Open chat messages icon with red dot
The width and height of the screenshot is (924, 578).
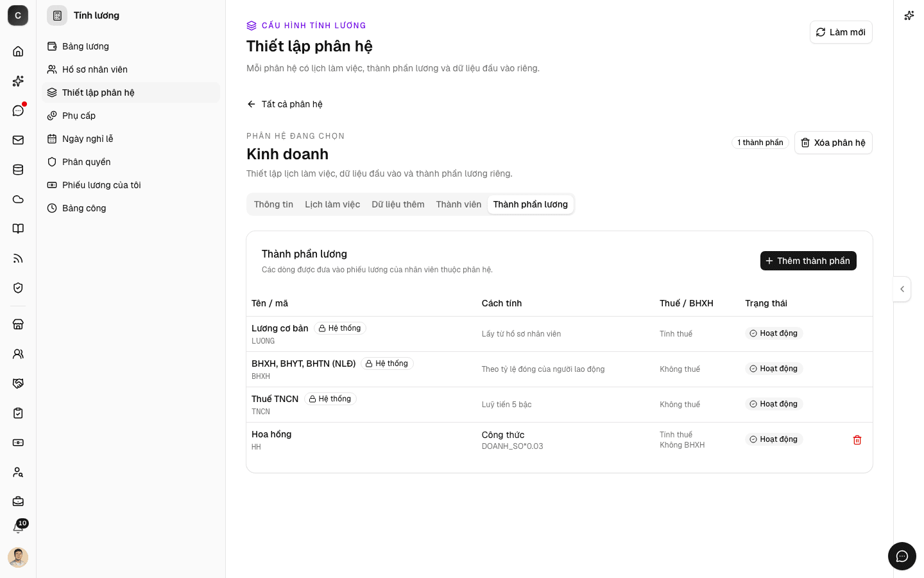pos(18,110)
